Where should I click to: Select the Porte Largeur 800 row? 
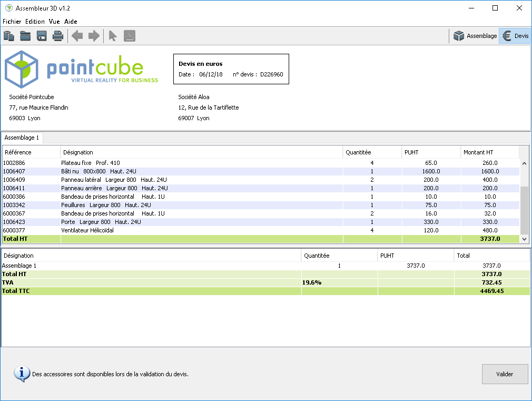click(x=261, y=222)
